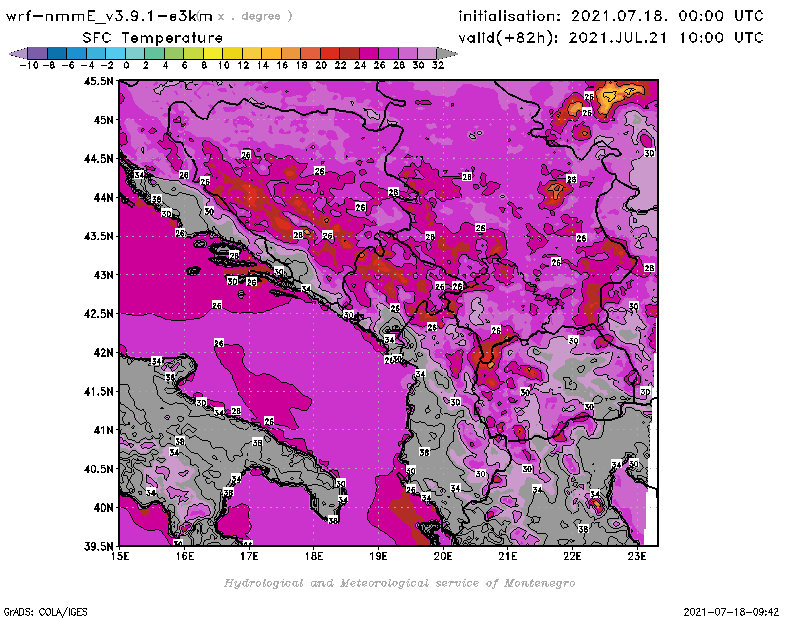Select the 42.5N latitude label
Image resolution: width=800 pixels, height=618 pixels.
pos(98,314)
